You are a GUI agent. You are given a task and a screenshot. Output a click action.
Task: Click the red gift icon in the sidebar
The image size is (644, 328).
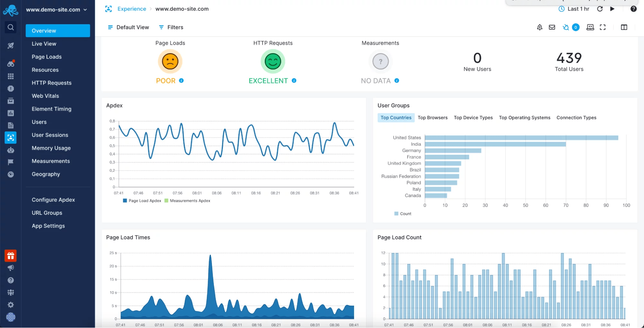[11, 256]
